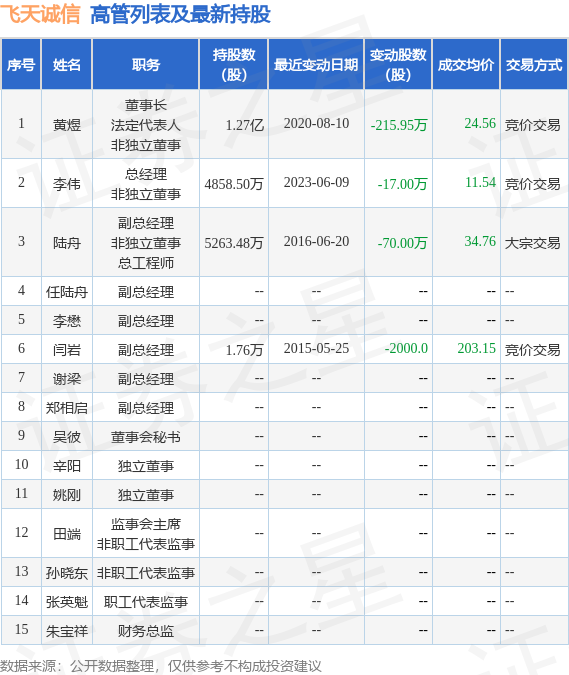This screenshot has width=569, height=675.
Task: Click the holding value 1.76万
Action: tap(244, 350)
